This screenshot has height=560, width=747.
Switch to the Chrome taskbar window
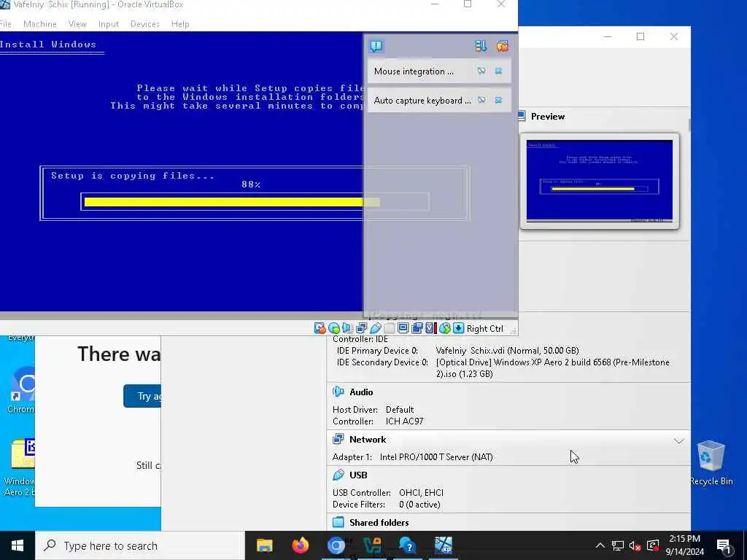click(336, 545)
